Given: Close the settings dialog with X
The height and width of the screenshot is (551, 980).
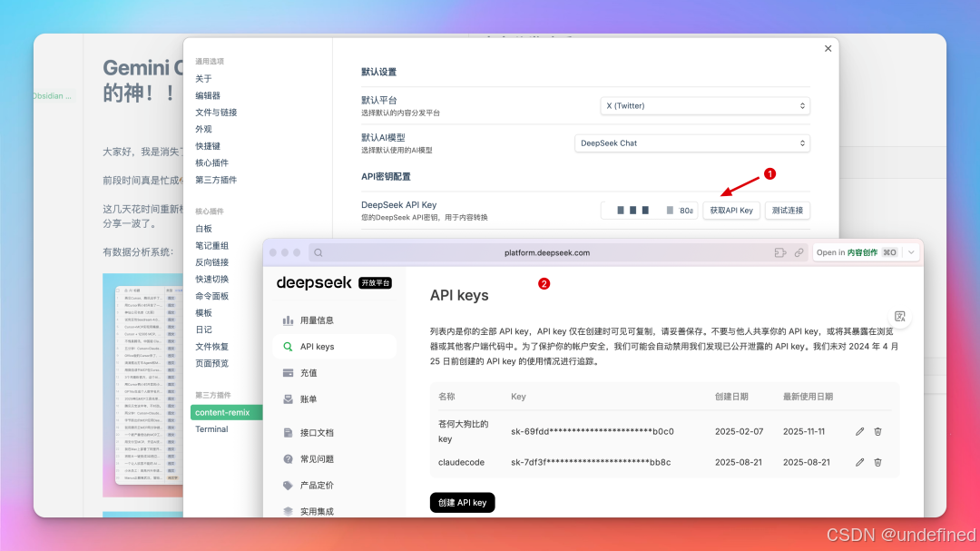Looking at the screenshot, I should coord(828,49).
